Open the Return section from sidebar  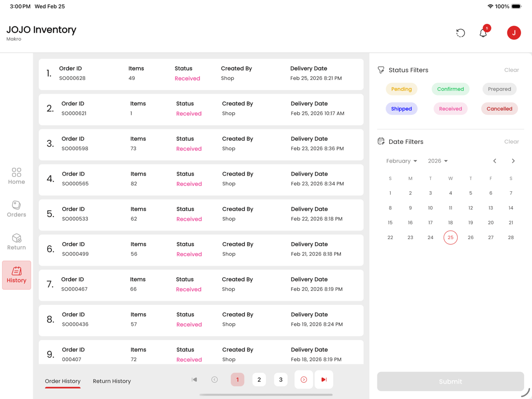[x=16, y=242]
